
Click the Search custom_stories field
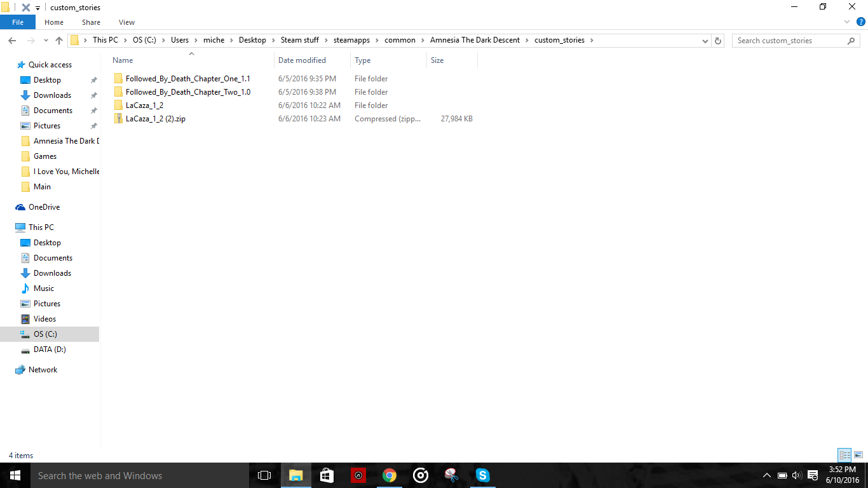[x=790, y=41]
